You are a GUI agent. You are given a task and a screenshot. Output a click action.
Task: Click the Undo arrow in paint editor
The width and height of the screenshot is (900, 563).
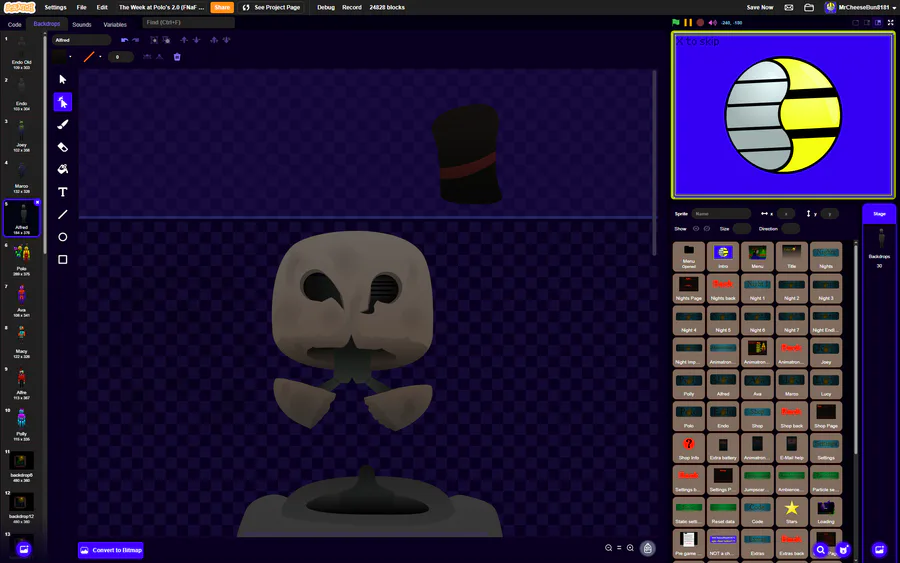125,40
